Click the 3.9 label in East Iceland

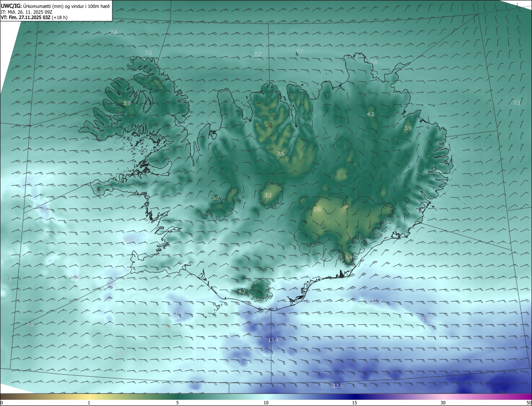point(408,128)
